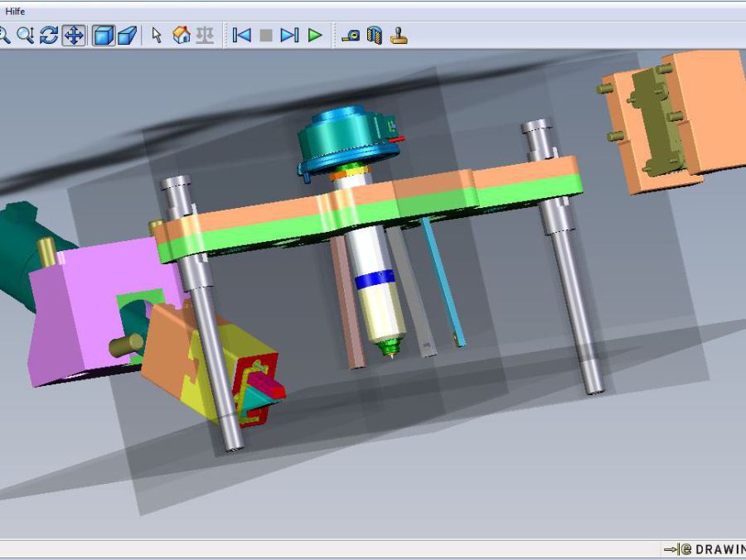Activate the Rotate view tool

(x=49, y=36)
